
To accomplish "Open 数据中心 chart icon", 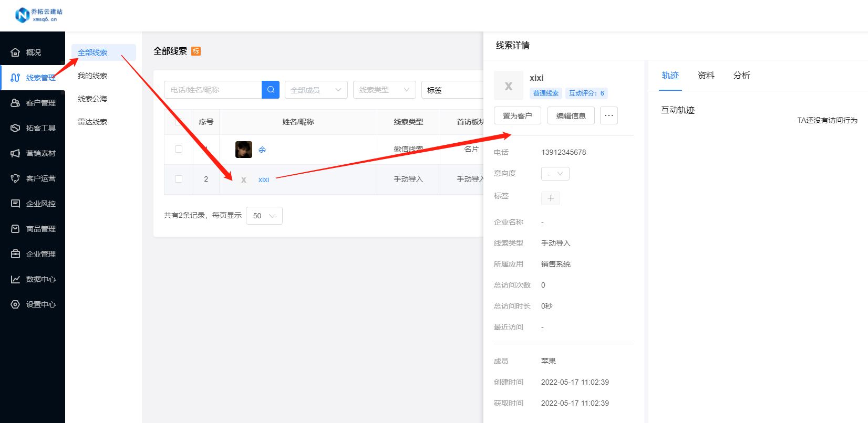I will click(15, 279).
